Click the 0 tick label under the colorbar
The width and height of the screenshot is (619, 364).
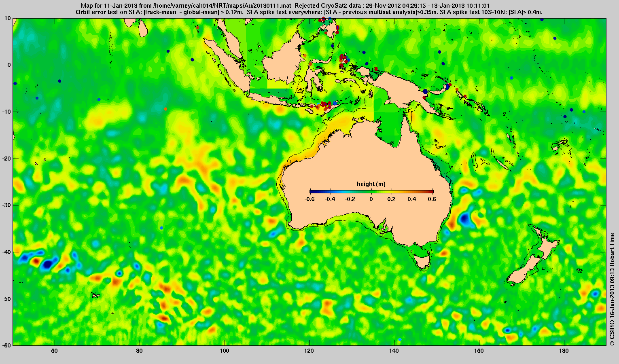tap(371, 199)
